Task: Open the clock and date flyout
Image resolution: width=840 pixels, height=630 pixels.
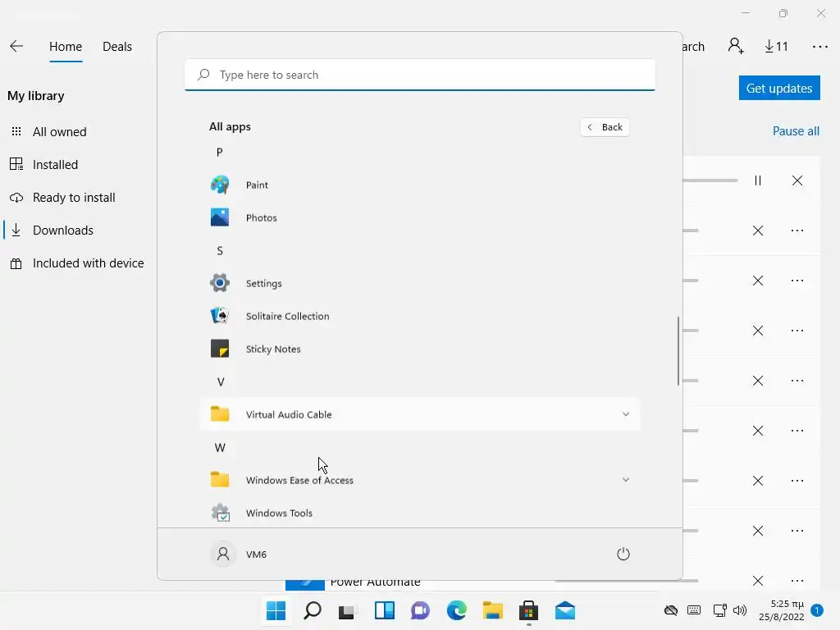Action: point(782,610)
